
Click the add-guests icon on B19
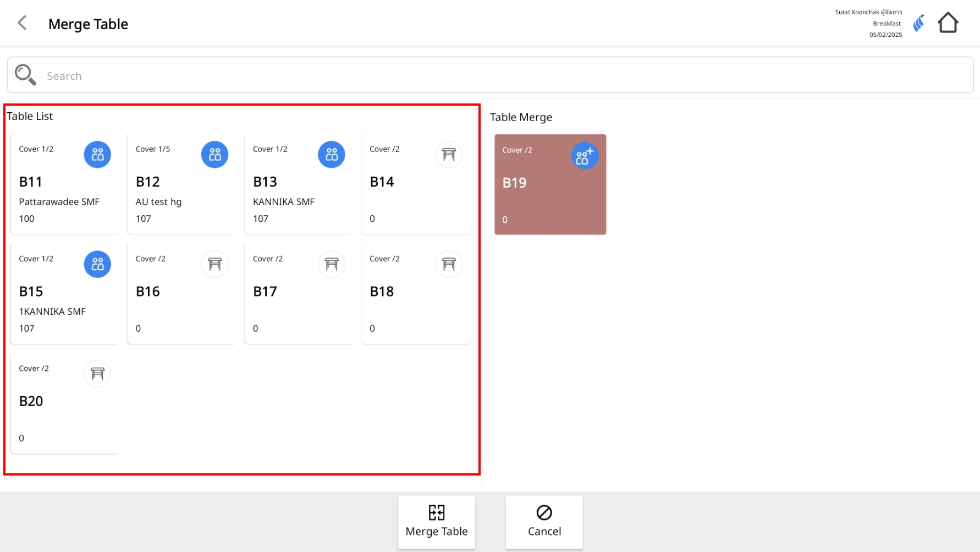585,156
